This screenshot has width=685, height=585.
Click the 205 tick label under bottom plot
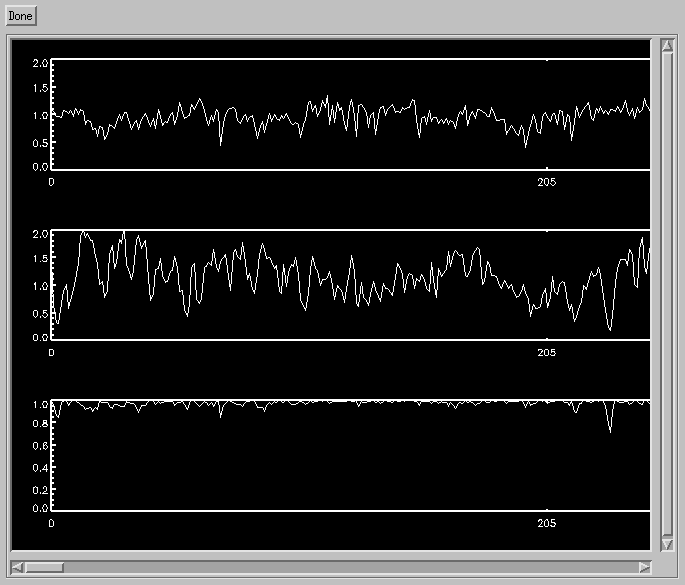click(546, 523)
